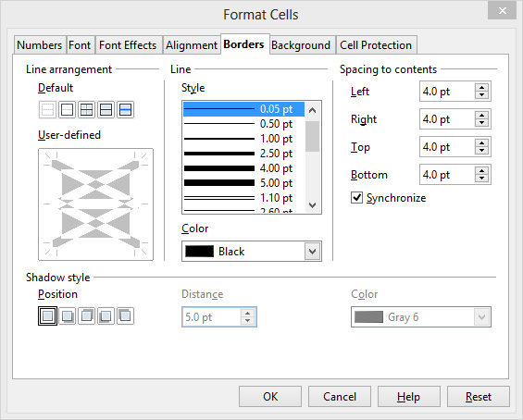Click the black color swatch in line Color
523x420 pixels.
[199, 251]
